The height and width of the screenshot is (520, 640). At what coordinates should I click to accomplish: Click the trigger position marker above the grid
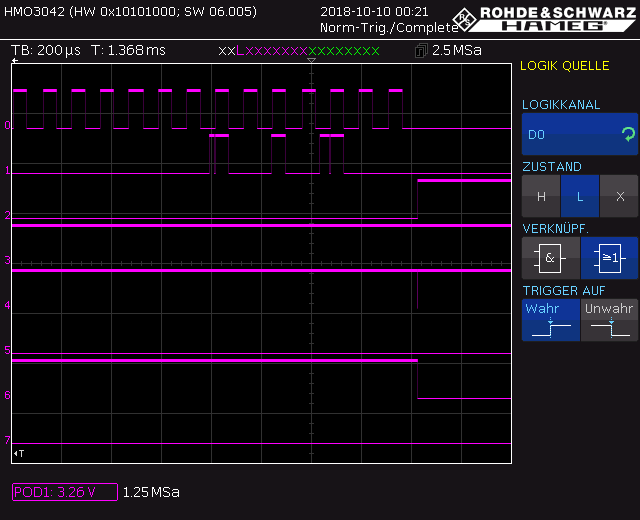pos(311,60)
